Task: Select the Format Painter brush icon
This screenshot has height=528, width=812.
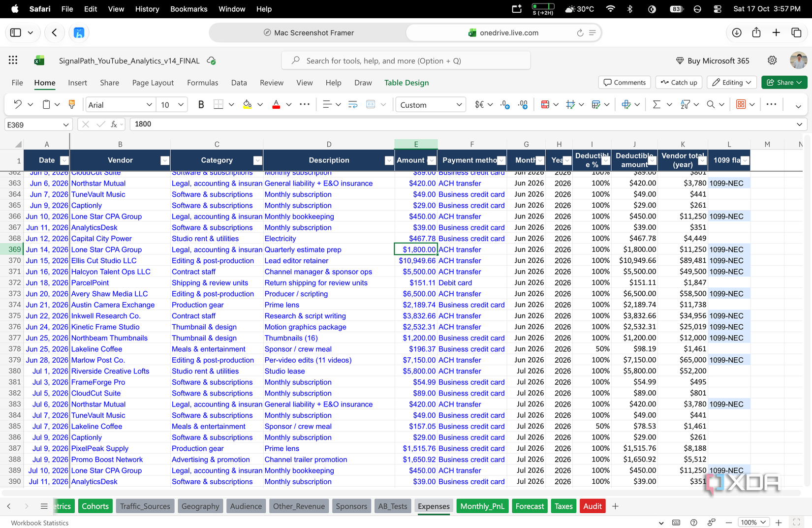Action: click(72, 104)
